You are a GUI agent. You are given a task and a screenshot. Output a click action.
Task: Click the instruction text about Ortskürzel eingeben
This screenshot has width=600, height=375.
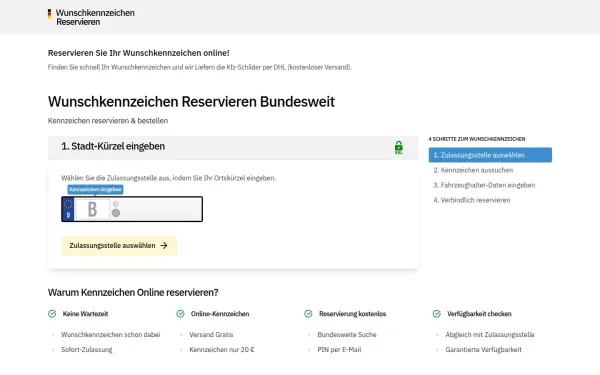tap(168, 178)
